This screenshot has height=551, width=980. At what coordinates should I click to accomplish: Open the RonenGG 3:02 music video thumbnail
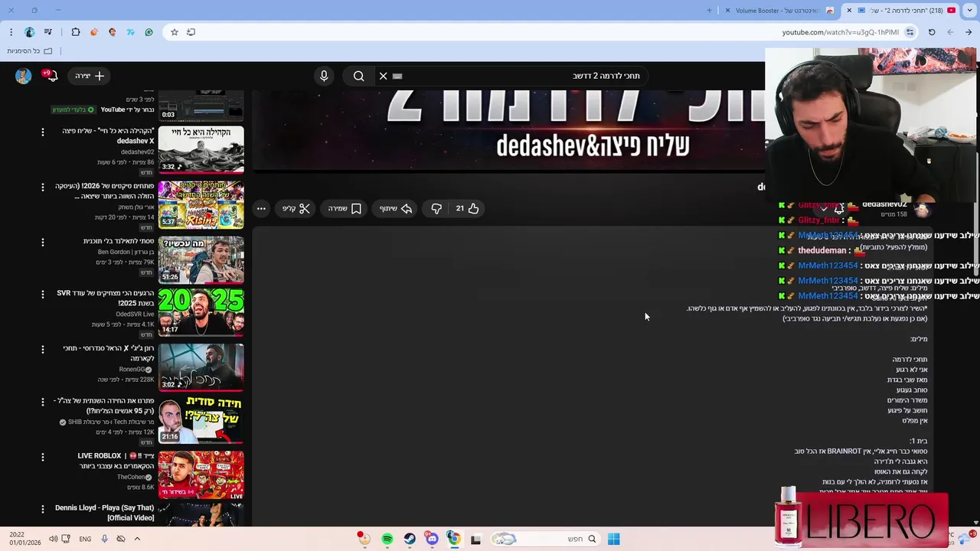pyautogui.click(x=201, y=367)
